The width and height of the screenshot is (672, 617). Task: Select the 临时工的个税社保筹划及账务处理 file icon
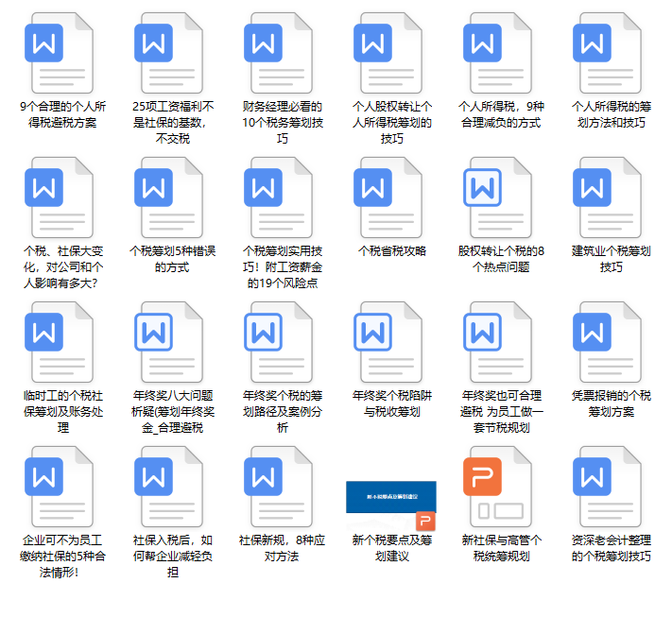60,342
